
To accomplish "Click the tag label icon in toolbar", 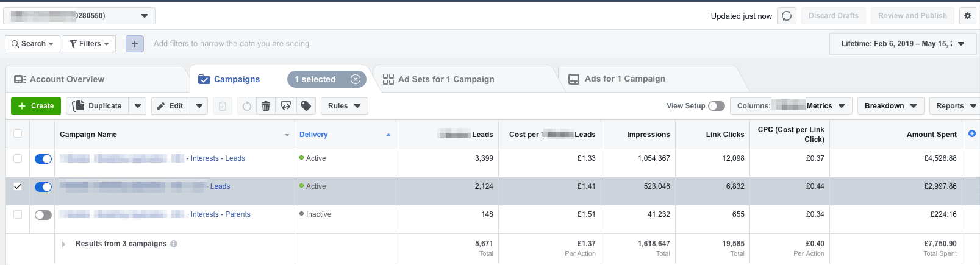I will coord(306,106).
